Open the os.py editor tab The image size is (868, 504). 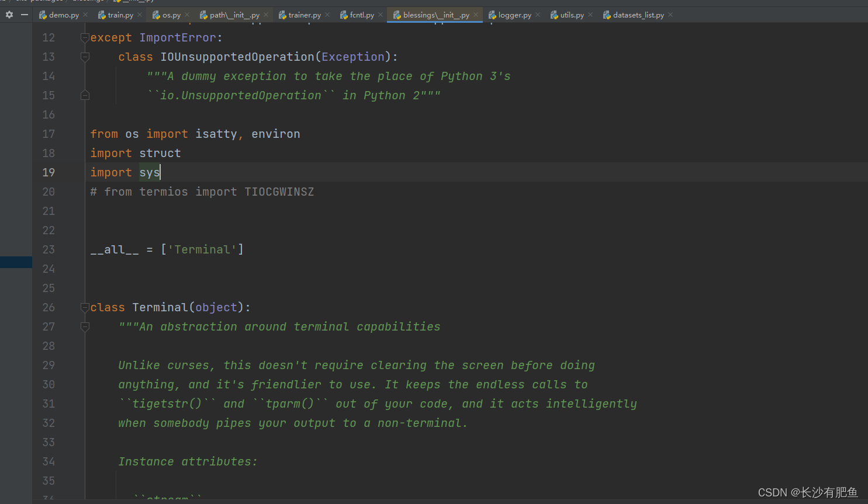(x=171, y=15)
